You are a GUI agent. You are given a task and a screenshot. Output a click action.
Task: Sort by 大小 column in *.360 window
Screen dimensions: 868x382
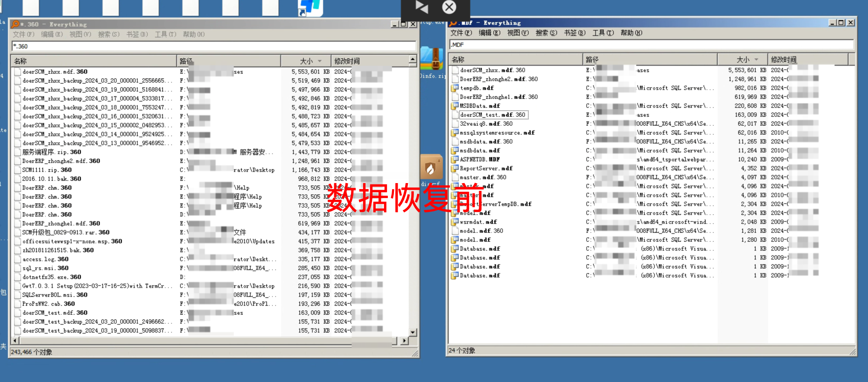point(306,61)
